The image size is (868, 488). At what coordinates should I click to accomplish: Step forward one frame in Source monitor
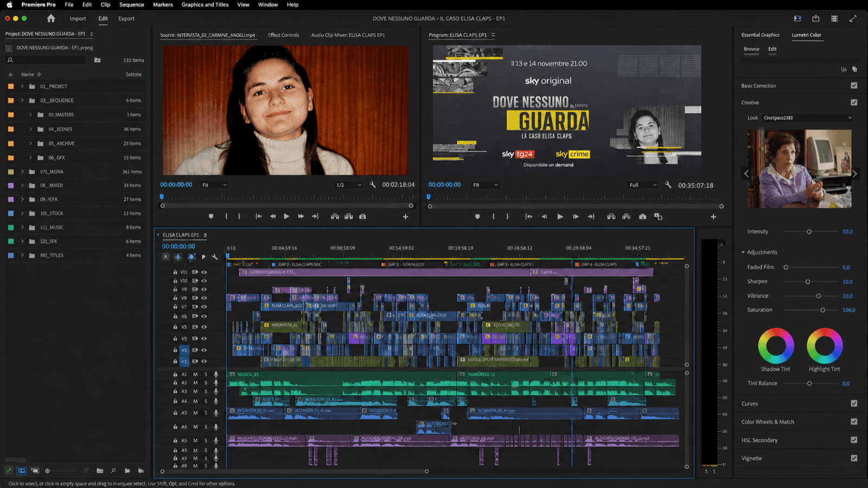click(x=301, y=216)
